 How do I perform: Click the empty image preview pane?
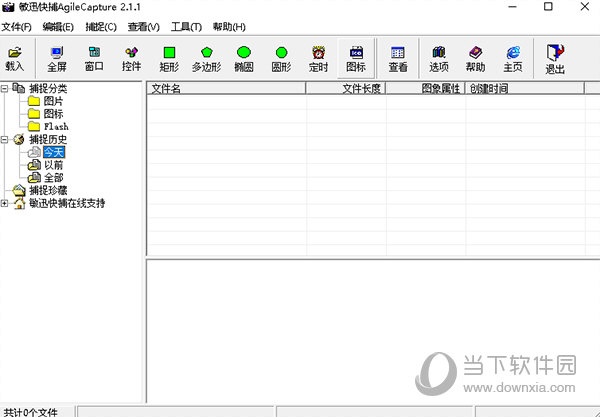tap(373, 331)
